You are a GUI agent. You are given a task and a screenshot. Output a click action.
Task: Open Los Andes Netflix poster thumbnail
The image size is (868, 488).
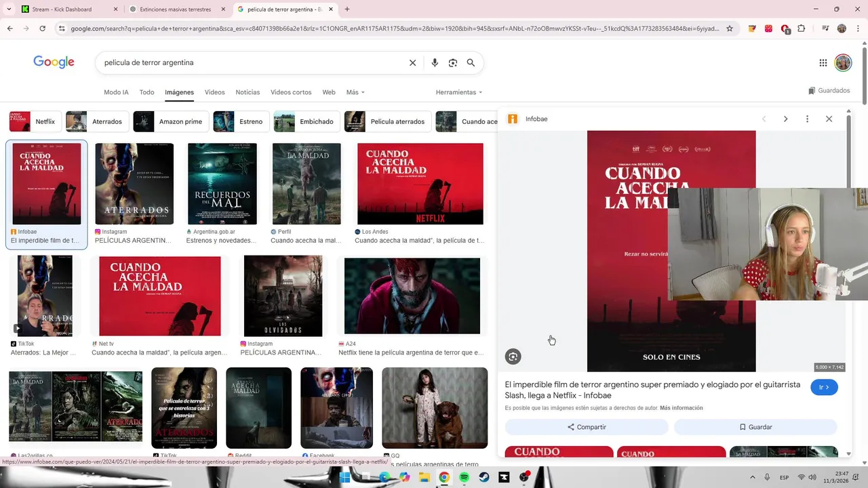[x=420, y=184]
